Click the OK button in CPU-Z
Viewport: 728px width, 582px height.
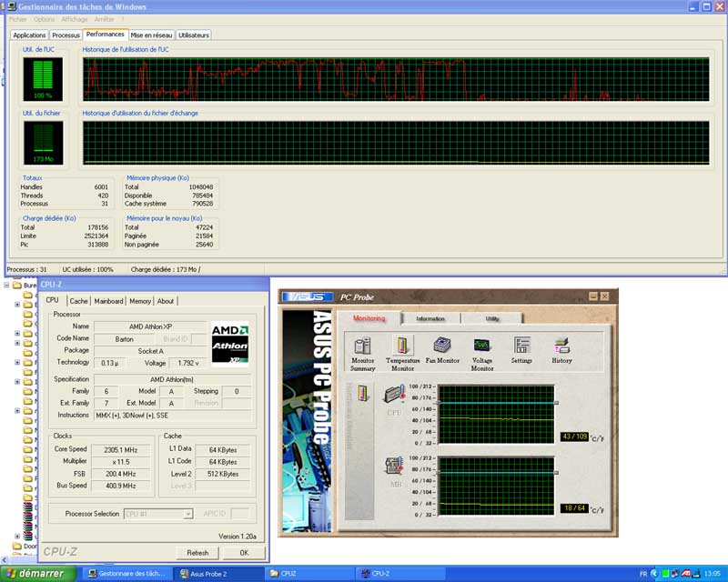pyautogui.click(x=244, y=553)
